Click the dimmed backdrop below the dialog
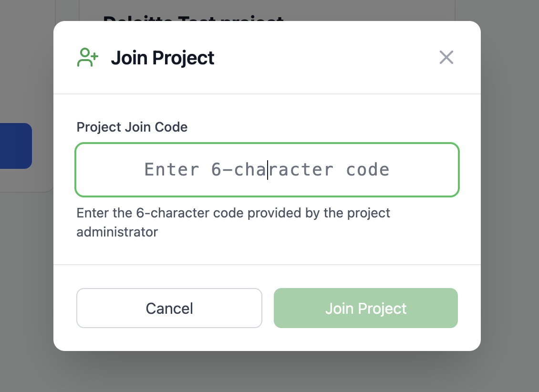The width and height of the screenshot is (539, 392). (267, 372)
